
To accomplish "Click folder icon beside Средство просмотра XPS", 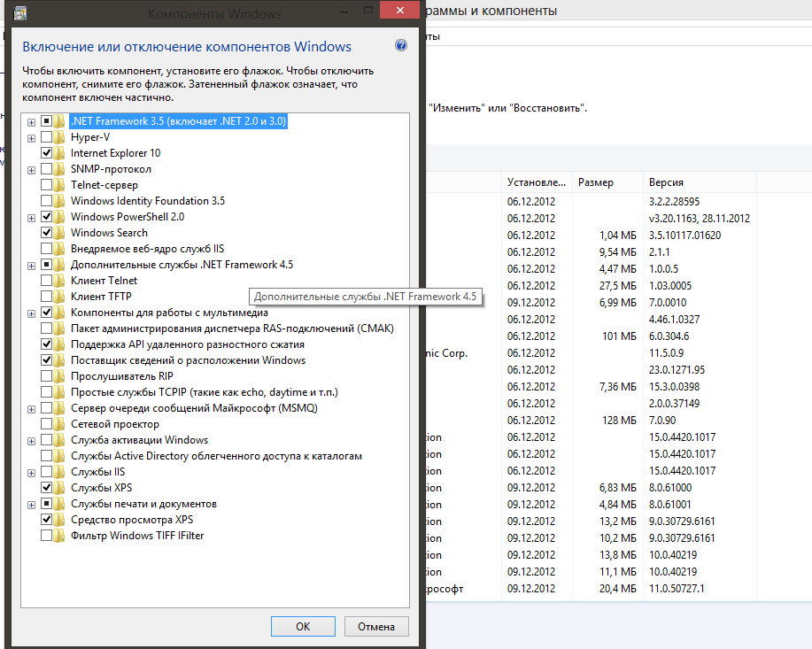I will pos(59,520).
